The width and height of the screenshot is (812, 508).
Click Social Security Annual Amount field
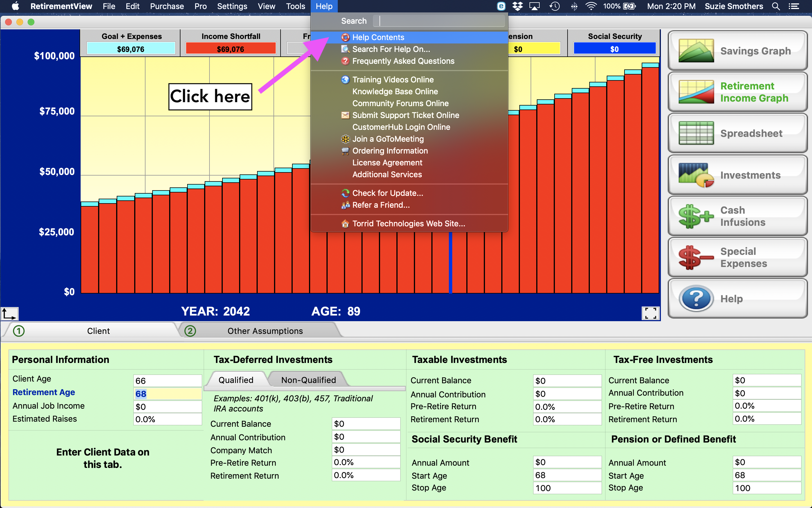point(567,462)
